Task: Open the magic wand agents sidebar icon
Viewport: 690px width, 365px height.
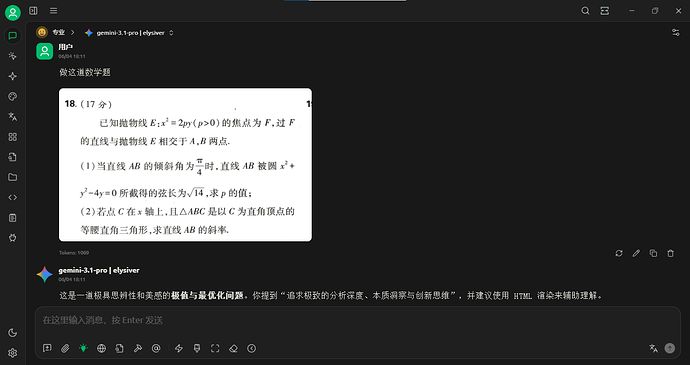Action: (13, 56)
